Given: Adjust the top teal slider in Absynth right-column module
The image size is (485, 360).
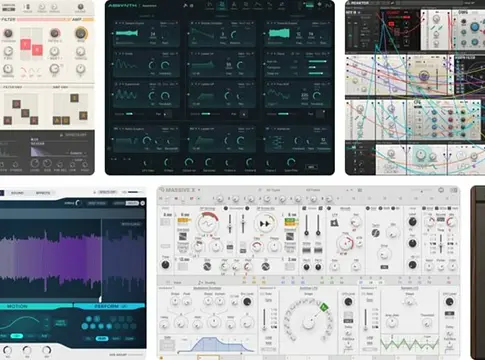Looking at the screenshot, I should tap(318, 62).
